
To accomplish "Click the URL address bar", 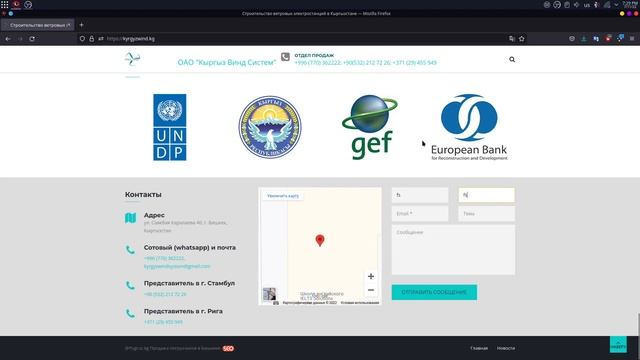I will click(302, 39).
